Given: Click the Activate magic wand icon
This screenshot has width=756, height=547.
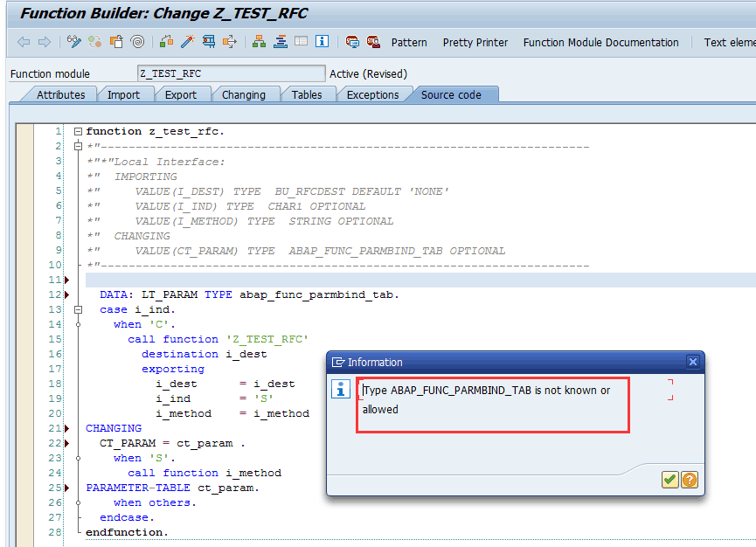Looking at the screenshot, I should pyautogui.click(x=187, y=42).
